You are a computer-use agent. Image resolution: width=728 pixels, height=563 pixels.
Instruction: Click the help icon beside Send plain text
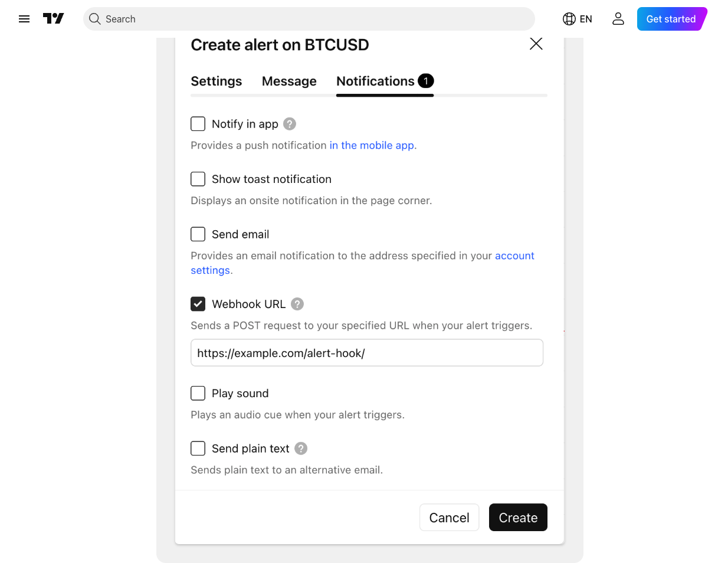pos(300,449)
